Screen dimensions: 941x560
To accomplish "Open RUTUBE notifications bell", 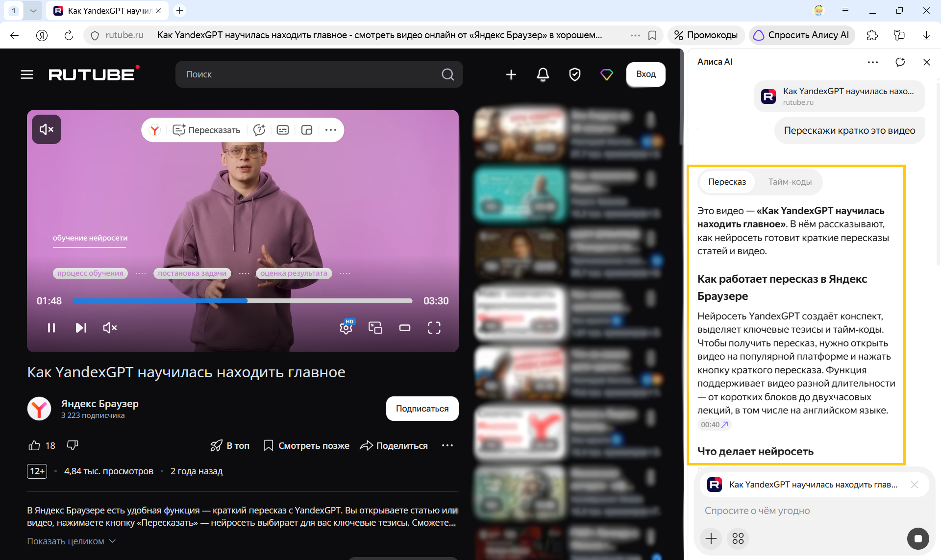I will click(x=543, y=74).
